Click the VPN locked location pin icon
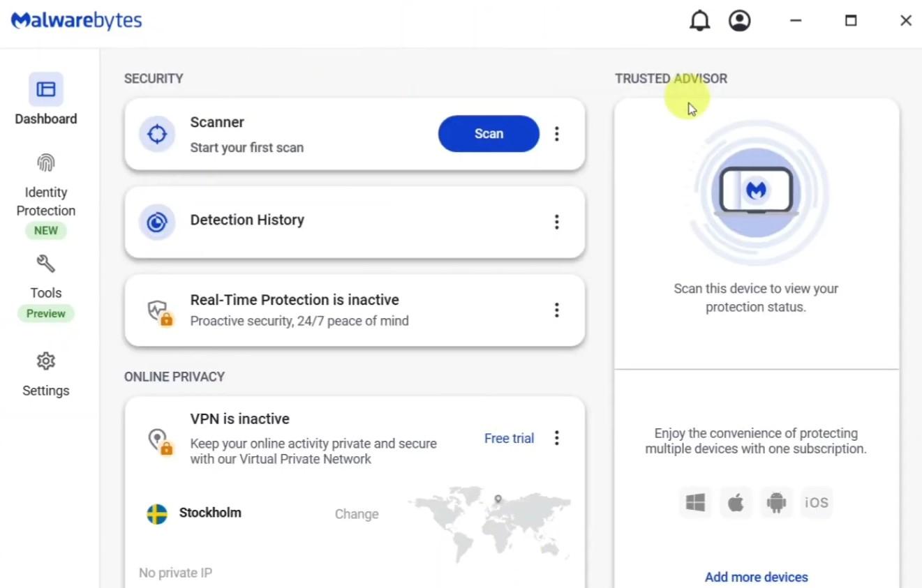This screenshot has height=588, width=922. click(159, 441)
